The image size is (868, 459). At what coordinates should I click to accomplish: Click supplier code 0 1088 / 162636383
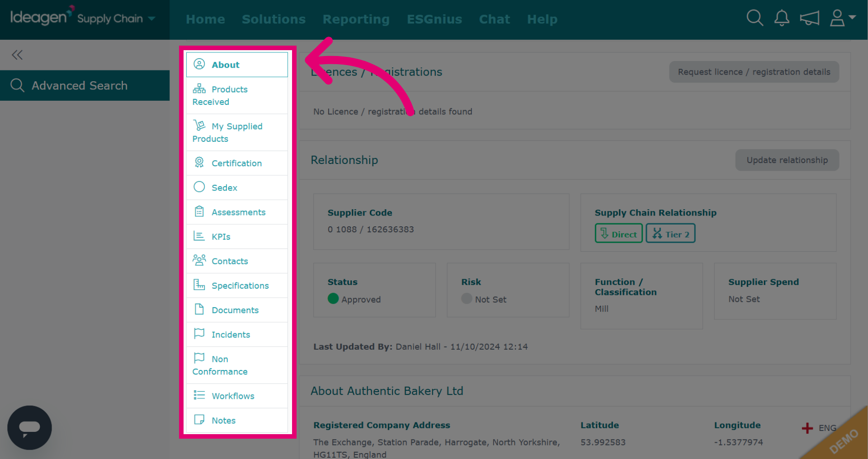pos(371,229)
